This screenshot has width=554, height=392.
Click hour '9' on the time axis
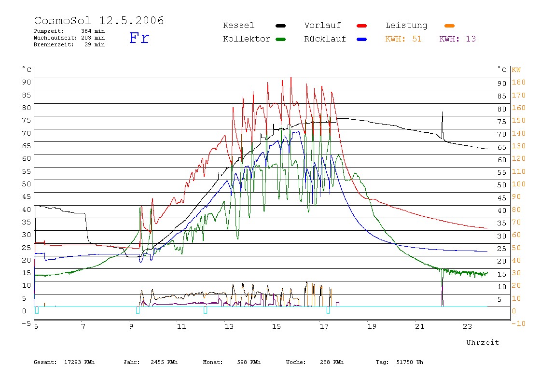coord(131,327)
